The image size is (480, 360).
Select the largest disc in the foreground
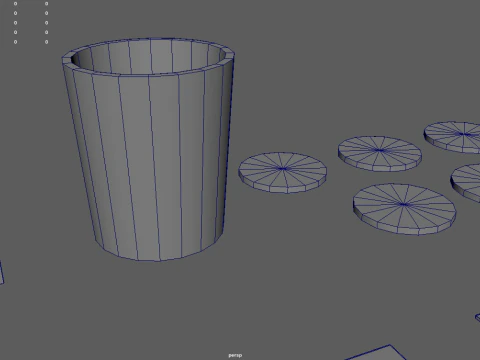[404, 209]
